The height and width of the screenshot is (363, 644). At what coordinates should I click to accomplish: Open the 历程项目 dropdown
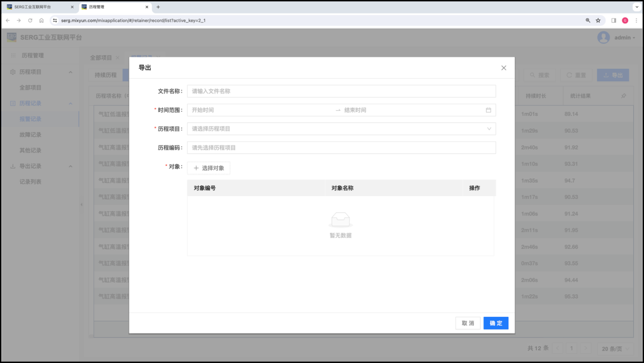(x=341, y=129)
